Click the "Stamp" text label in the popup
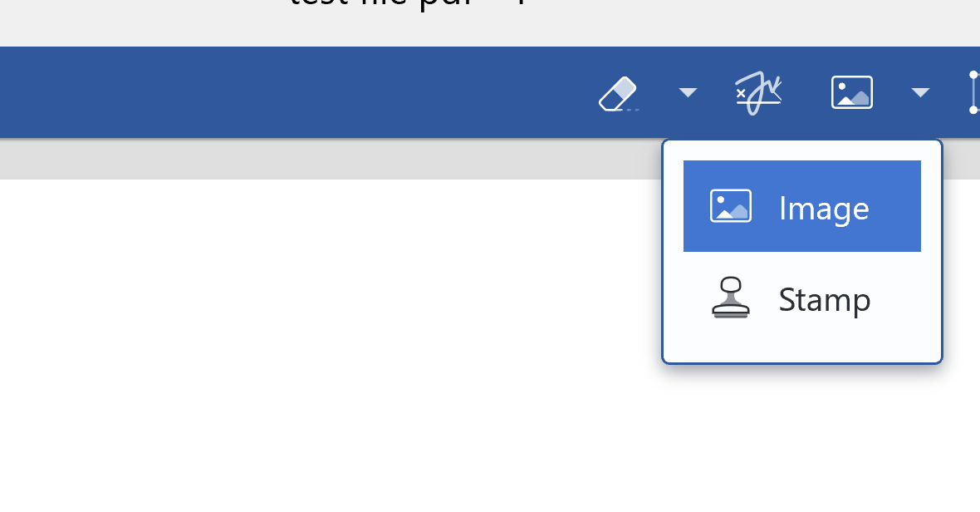980x512 pixels. coord(825,300)
